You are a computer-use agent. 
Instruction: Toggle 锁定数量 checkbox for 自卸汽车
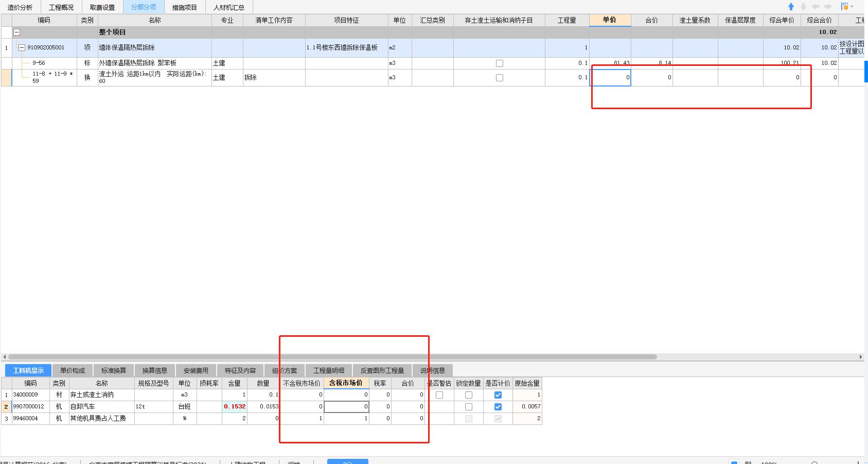pos(469,407)
